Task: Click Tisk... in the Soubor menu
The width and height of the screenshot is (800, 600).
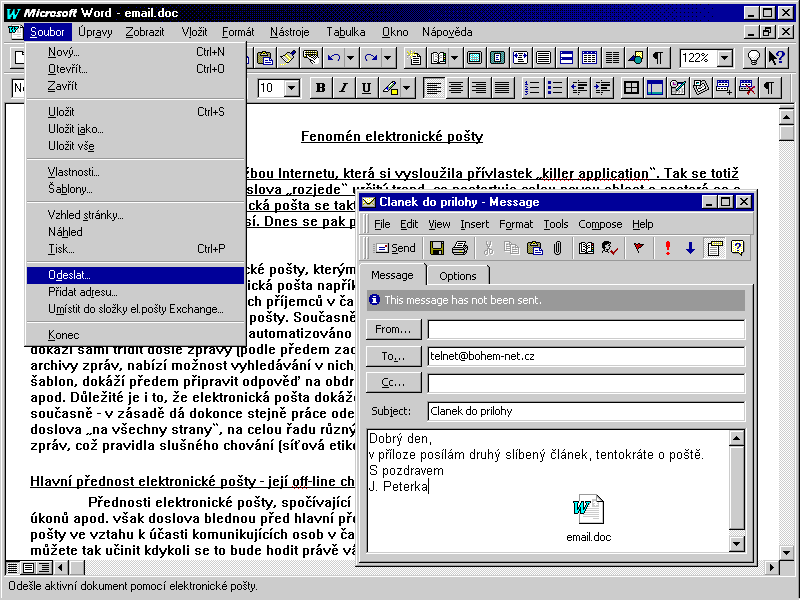Action: click(136, 249)
